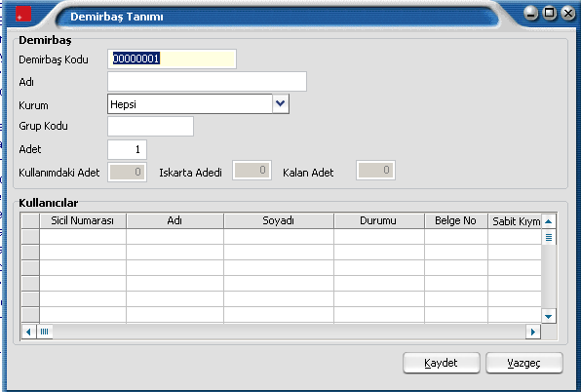This screenshot has width=581, height=392.
Task: Open the Kurum dropdown arrow
Action: [x=281, y=103]
